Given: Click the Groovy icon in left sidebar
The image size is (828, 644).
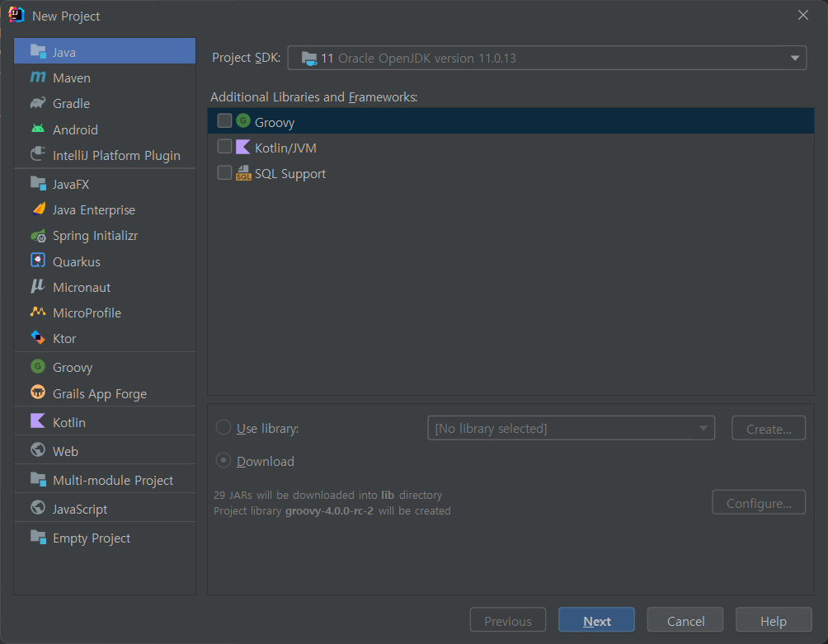Looking at the screenshot, I should 38,366.
